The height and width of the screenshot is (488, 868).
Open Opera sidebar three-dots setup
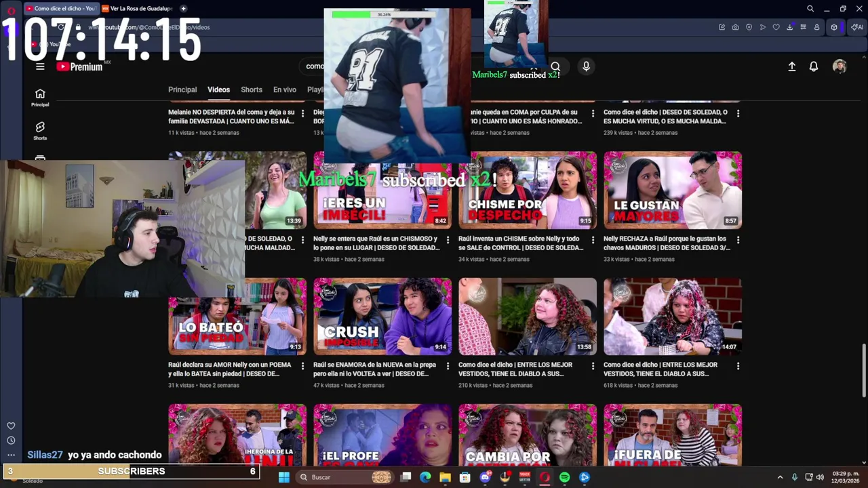coord(11,455)
